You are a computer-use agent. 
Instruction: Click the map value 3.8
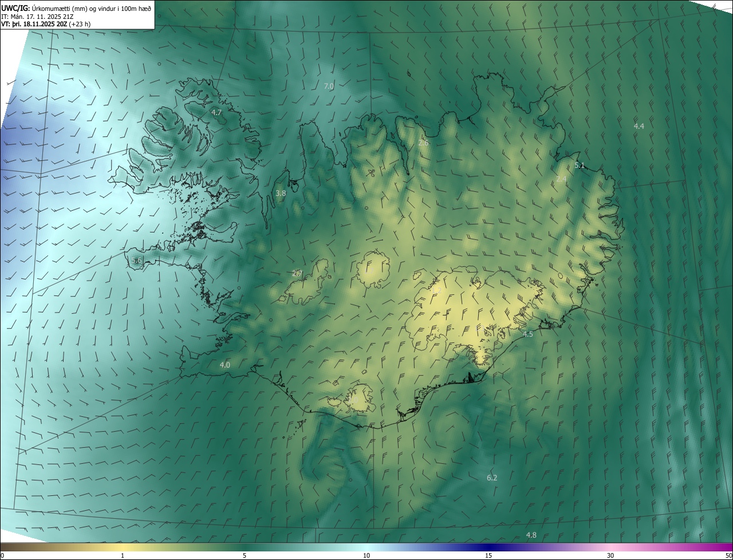tap(281, 194)
